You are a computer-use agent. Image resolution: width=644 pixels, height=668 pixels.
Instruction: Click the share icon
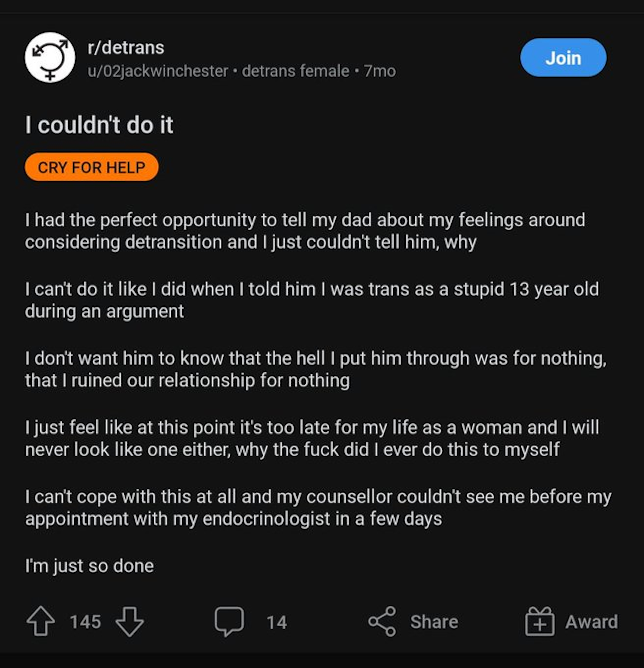click(382, 621)
